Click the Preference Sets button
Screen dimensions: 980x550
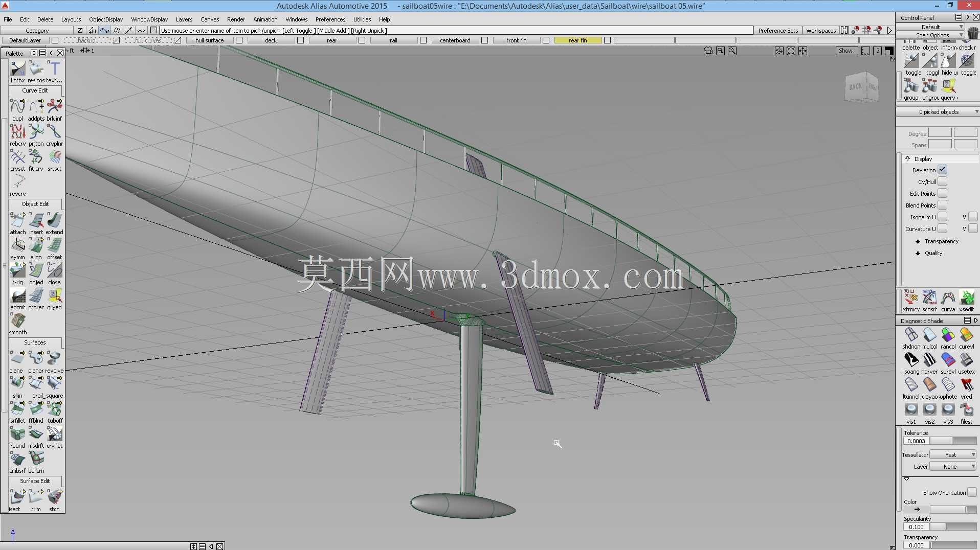778,30
